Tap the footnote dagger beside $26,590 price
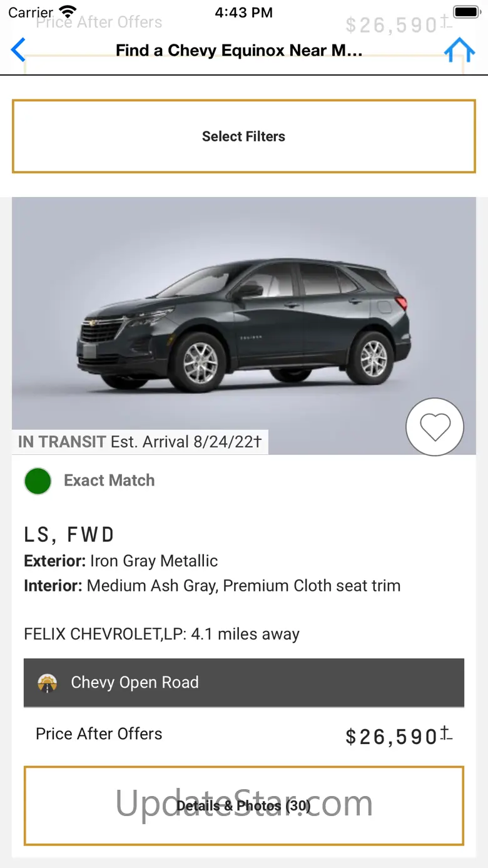 [x=445, y=733]
